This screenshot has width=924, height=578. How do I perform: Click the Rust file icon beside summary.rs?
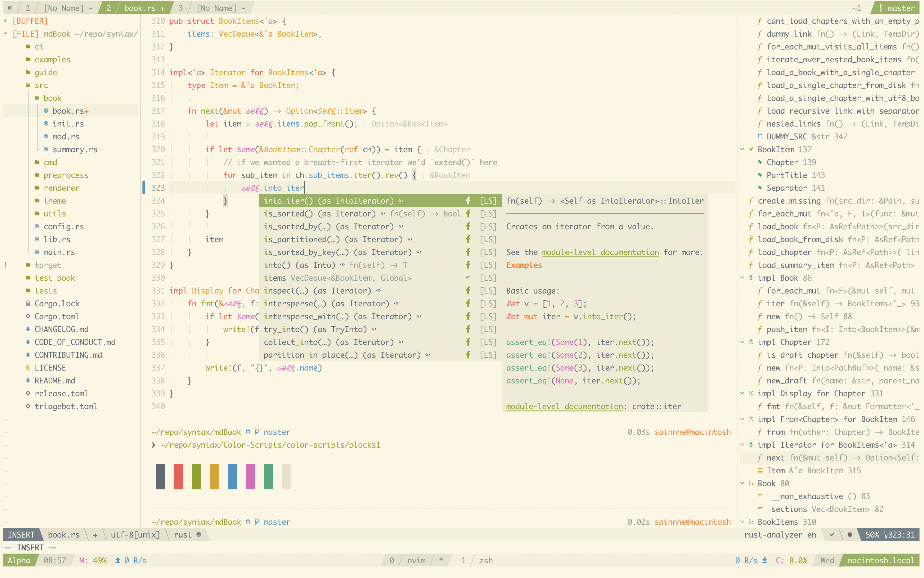[46, 149]
